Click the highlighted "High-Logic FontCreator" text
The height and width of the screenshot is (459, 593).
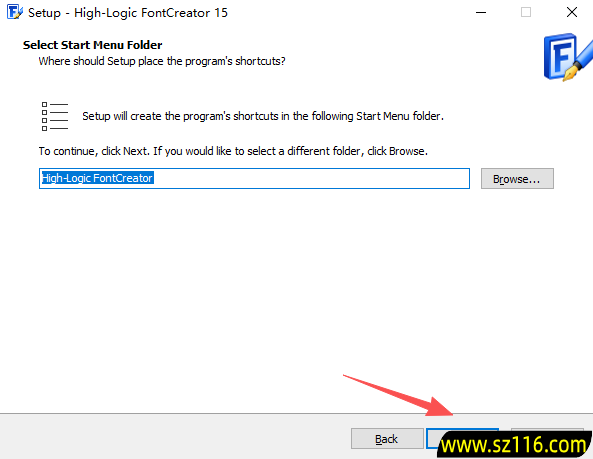[97, 178]
